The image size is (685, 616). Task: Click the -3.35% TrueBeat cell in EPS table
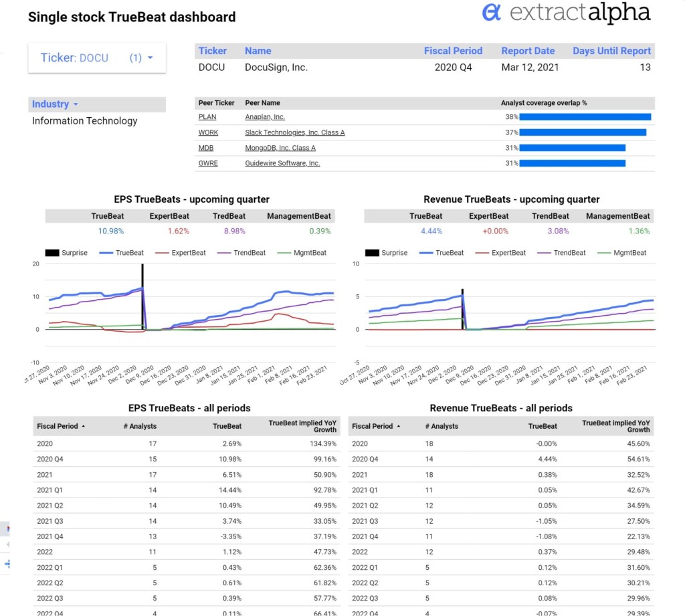[x=231, y=536]
